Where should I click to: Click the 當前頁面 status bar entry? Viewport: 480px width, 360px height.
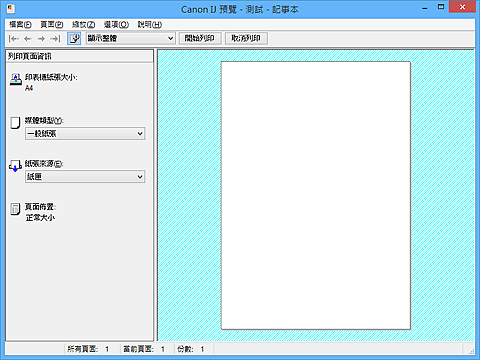click(x=144, y=349)
